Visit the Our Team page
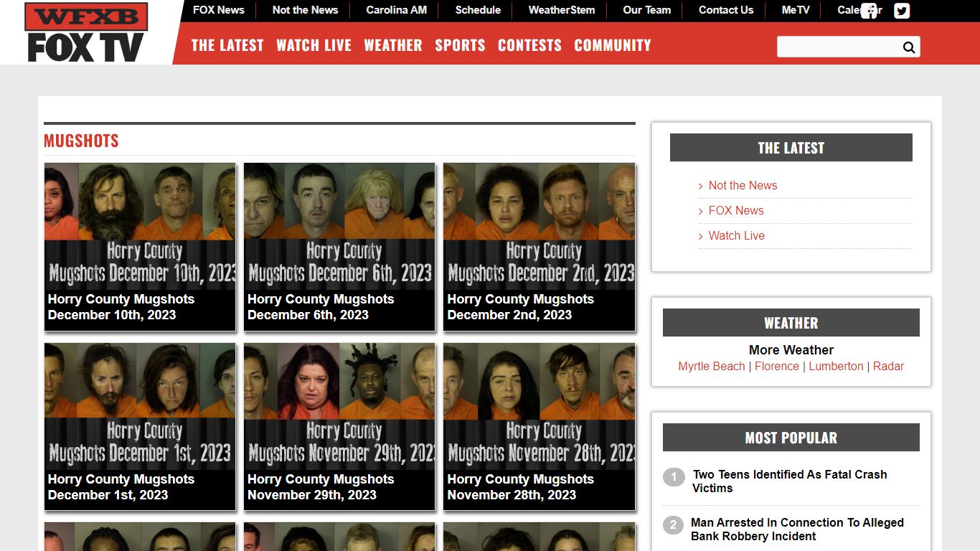This screenshot has width=980, height=551. [647, 10]
